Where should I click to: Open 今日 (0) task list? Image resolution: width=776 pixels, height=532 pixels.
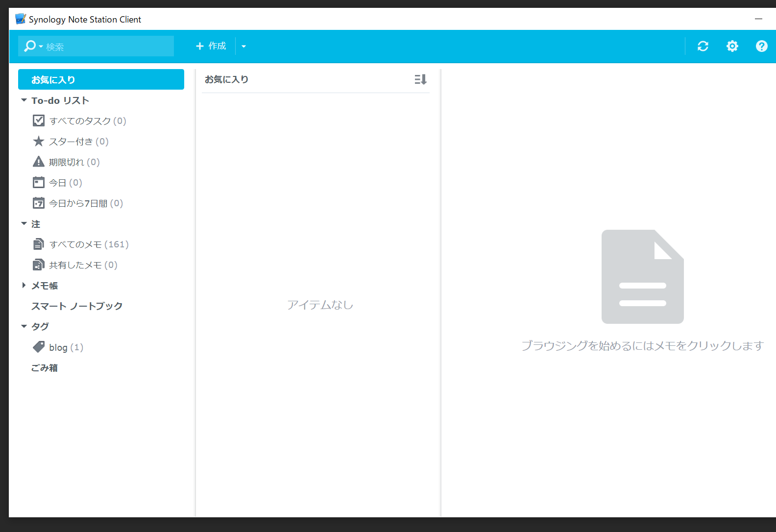tap(66, 182)
